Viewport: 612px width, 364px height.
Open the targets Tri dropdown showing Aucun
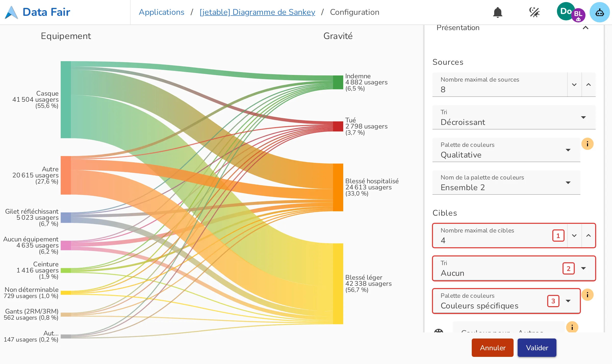click(x=514, y=268)
